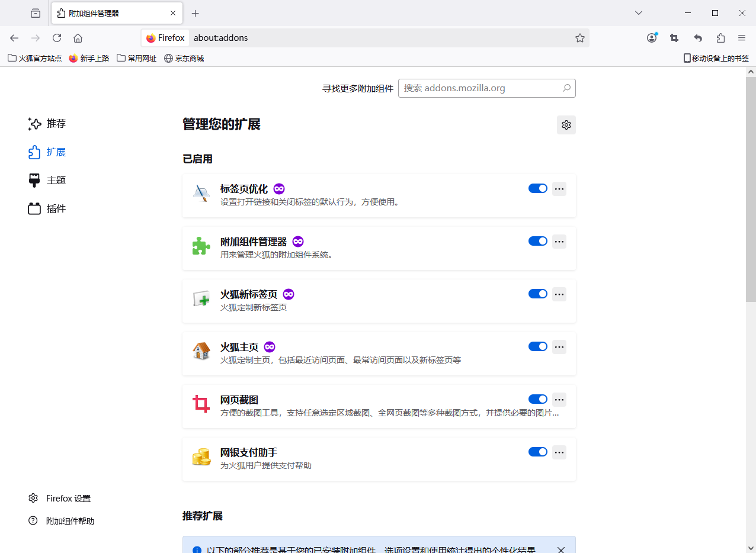Open more options for 标签页优化
The image size is (756, 553).
(559, 189)
